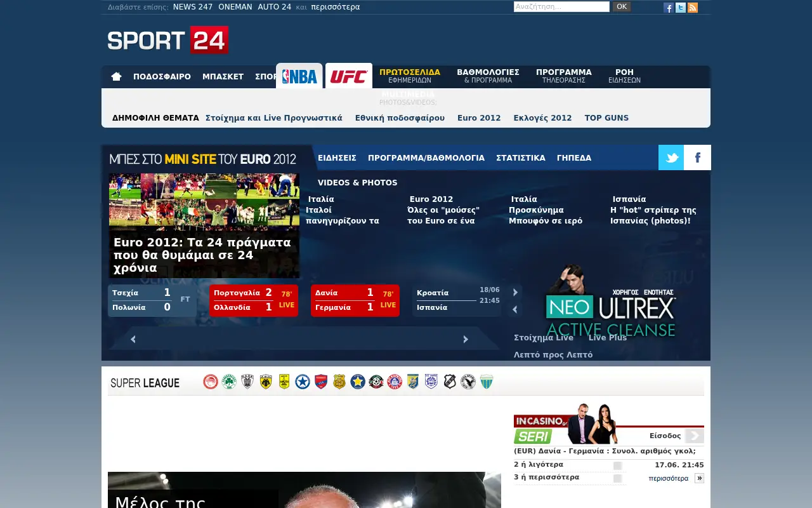Click the large Twitter button in Euro 2012 bar
Viewport: 812px width, 508px height.
coord(671,157)
